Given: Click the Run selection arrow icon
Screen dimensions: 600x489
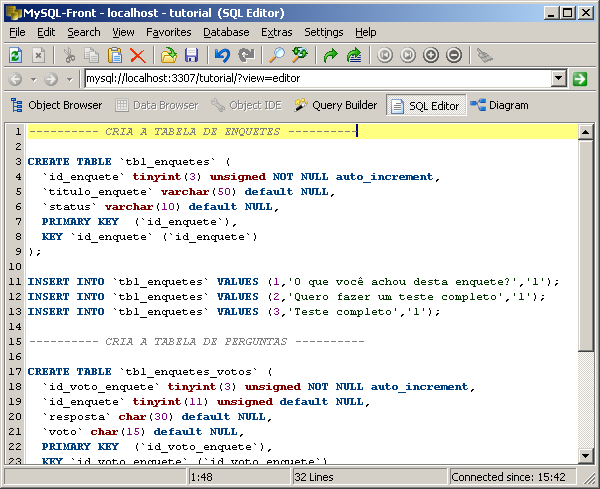Looking at the screenshot, I should coord(354,55).
